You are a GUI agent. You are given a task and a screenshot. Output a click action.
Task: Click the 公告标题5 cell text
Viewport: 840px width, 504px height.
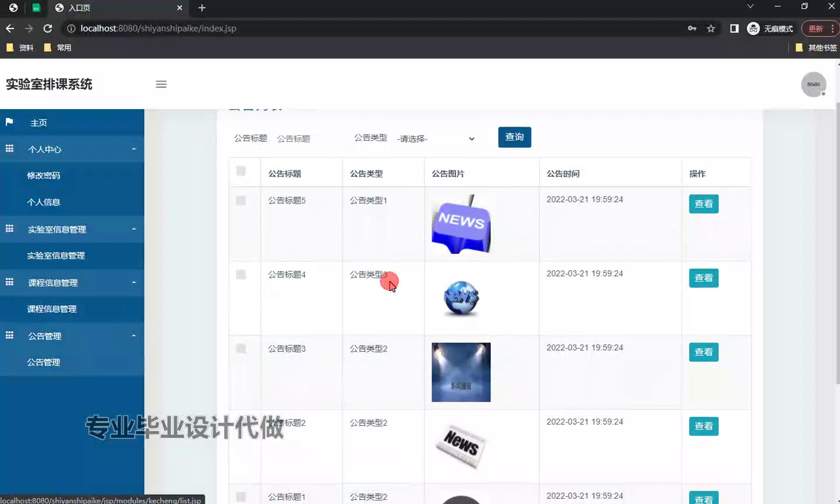(287, 200)
